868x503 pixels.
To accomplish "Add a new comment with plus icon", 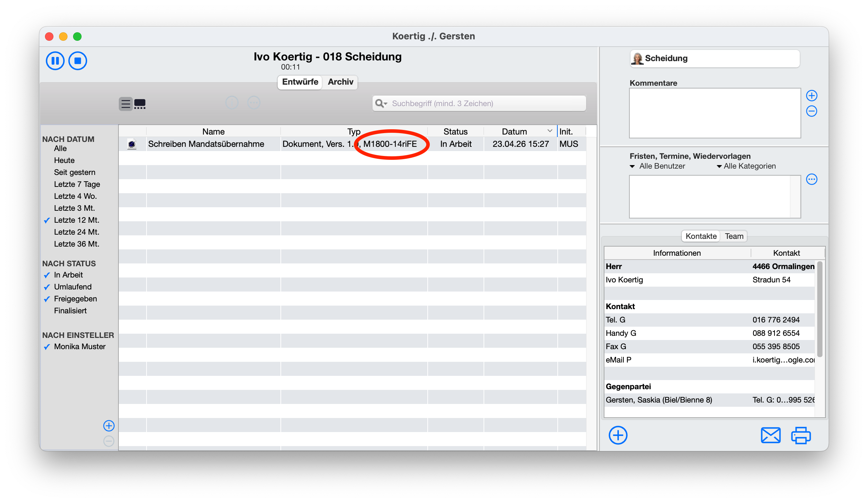I will pos(811,96).
